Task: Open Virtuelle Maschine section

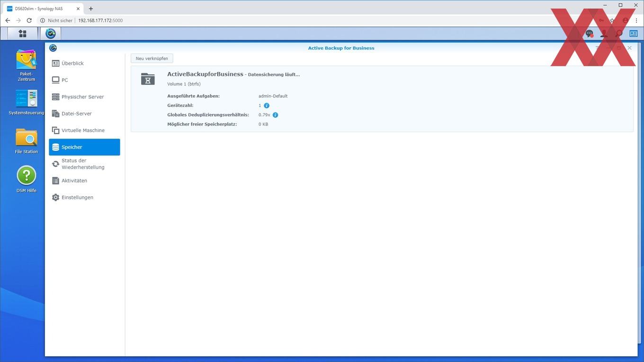Action: pos(84,131)
